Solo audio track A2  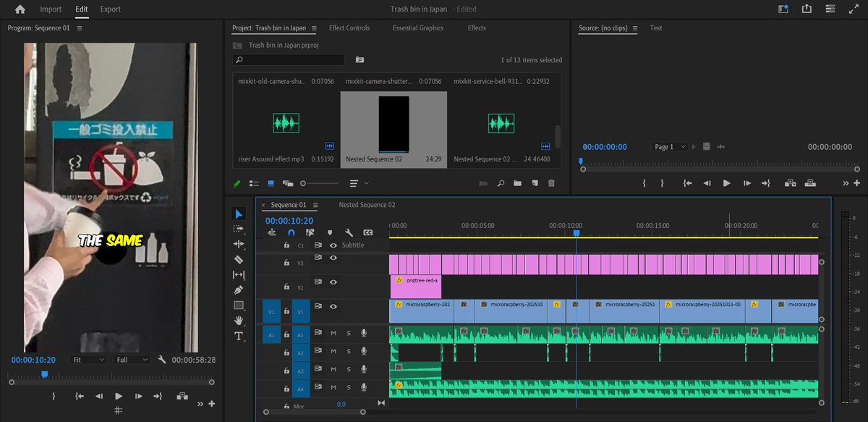click(x=348, y=351)
